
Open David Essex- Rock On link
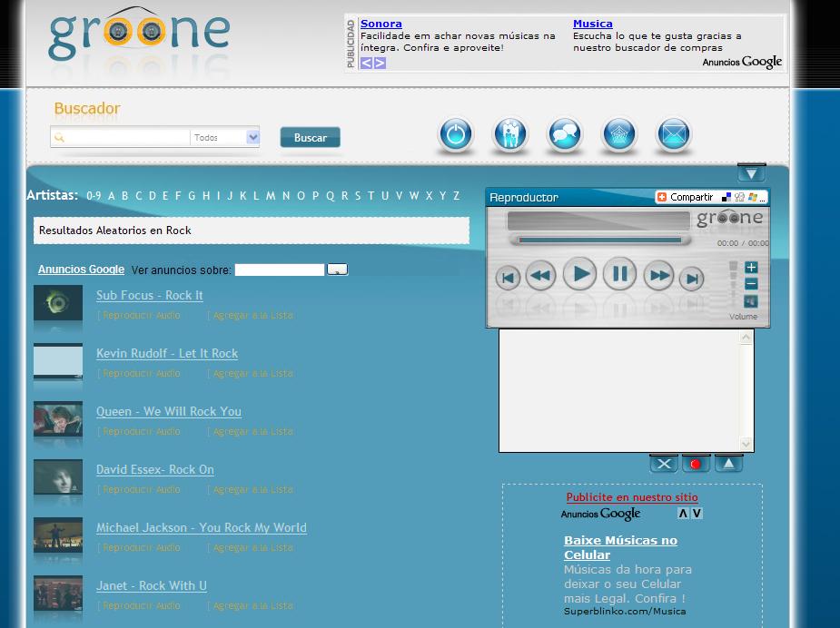coord(154,469)
